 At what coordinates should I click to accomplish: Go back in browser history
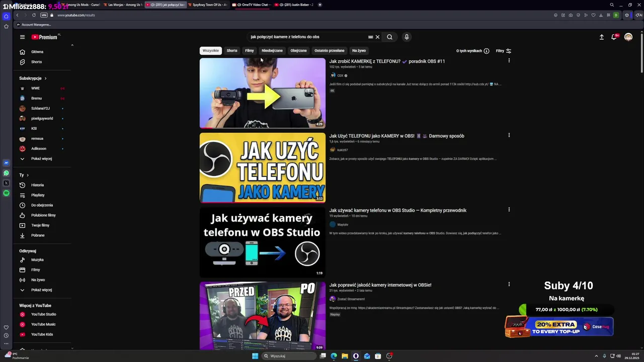point(17,15)
